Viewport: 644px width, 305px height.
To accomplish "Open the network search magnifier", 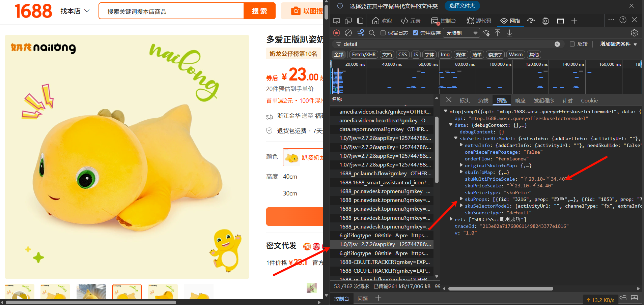I will (x=372, y=33).
